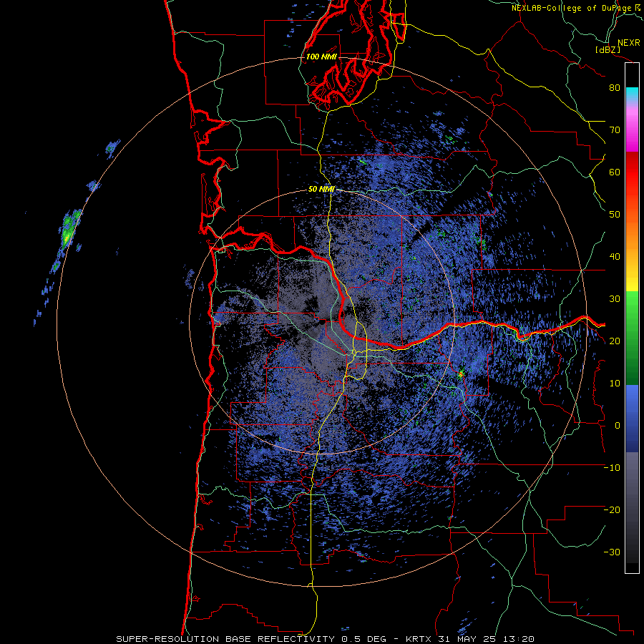Click the 30 value on the dBZ scale

tap(615, 299)
